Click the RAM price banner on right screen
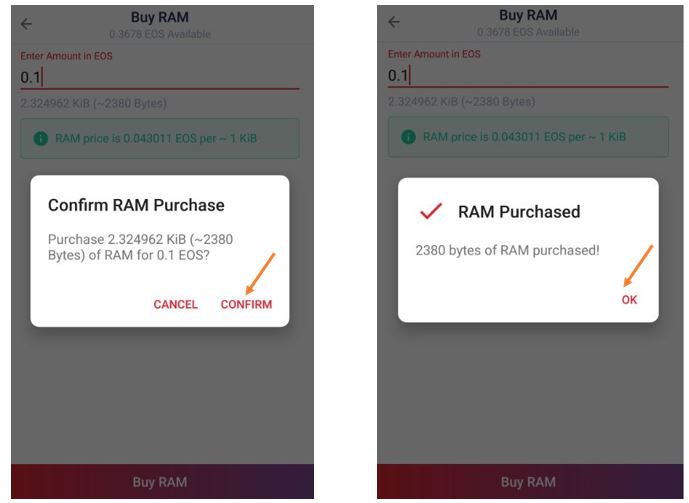 pos(528,137)
